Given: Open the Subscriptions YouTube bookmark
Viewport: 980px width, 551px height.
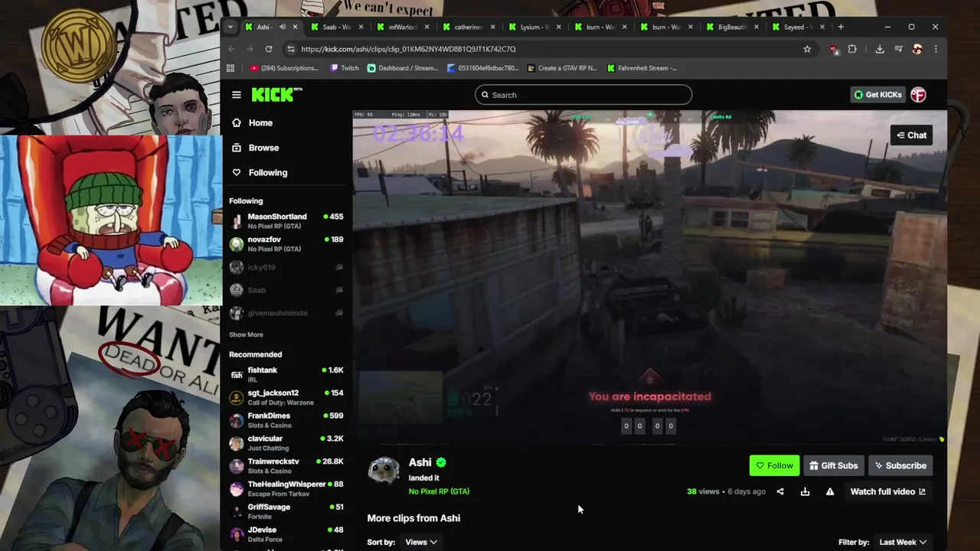Looking at the screenshot, I should click(x=284, y=68).
